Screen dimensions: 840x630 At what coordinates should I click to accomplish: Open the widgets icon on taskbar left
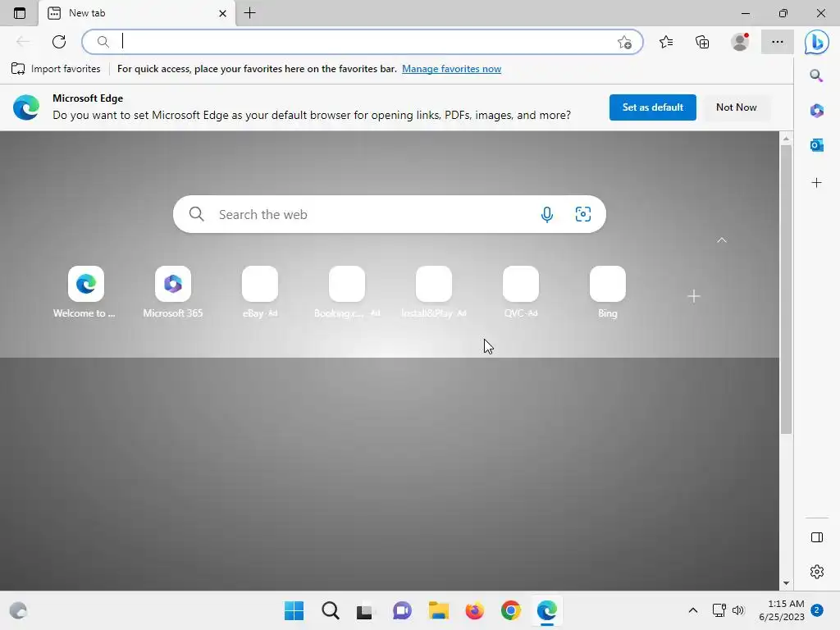pyautogui.click(x=18, y=610)
